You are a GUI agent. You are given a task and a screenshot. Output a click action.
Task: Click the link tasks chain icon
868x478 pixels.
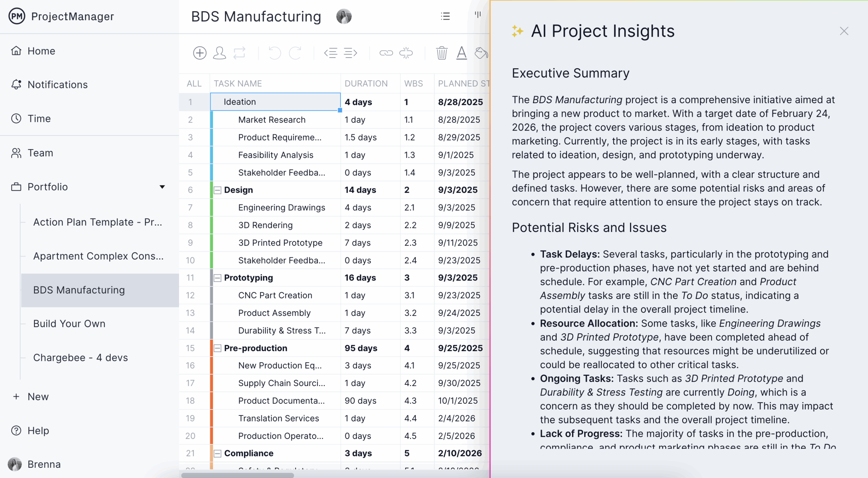click(x=386, y=53)
